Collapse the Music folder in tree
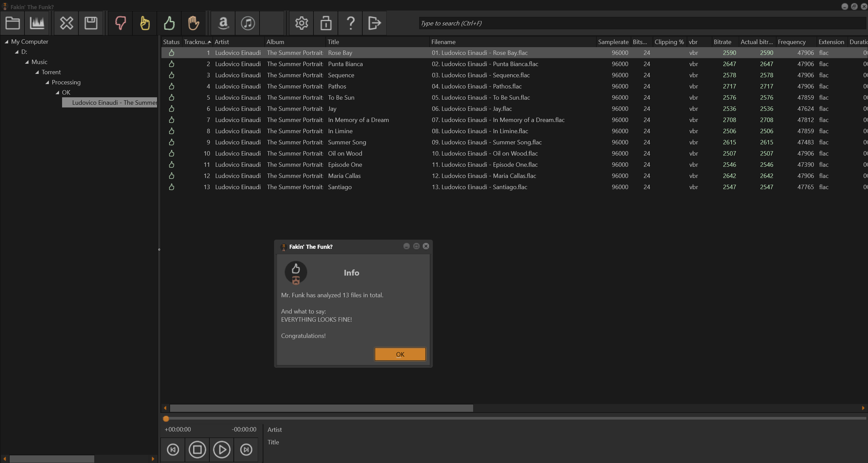This screenshot has width=868, height=463. pyautogui.click(x=27, y=62)
